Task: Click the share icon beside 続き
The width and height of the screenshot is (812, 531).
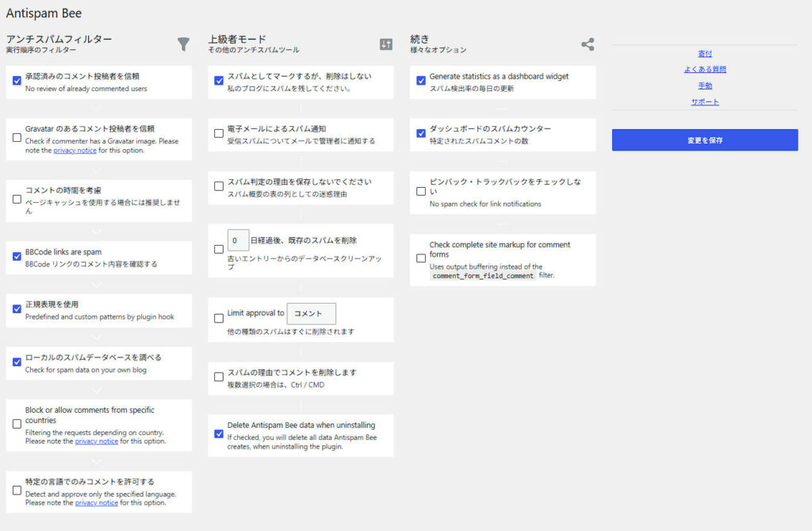Action: pos(588,44)
